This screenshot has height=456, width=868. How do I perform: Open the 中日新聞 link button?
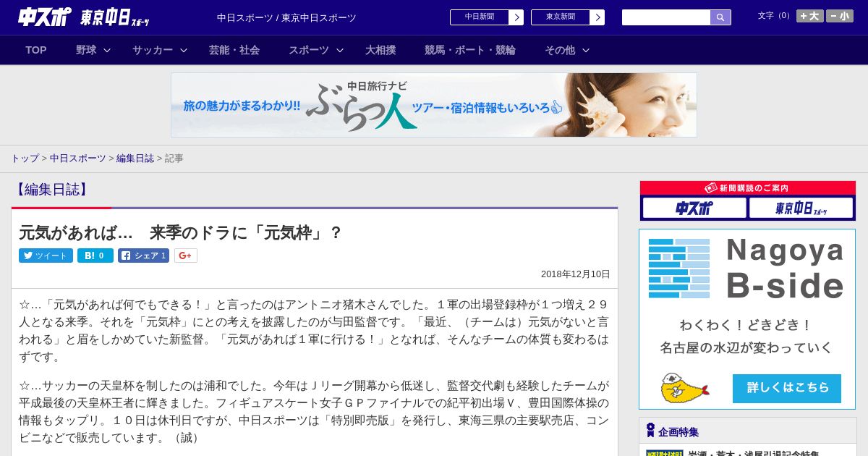(479, 17)
